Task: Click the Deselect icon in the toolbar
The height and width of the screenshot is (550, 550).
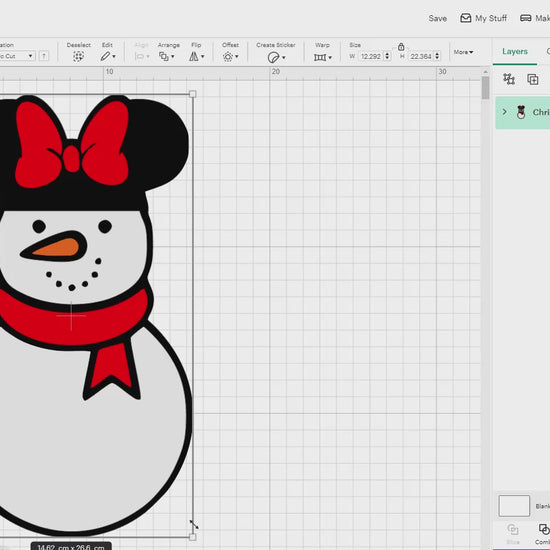Action: pos(78,56)
